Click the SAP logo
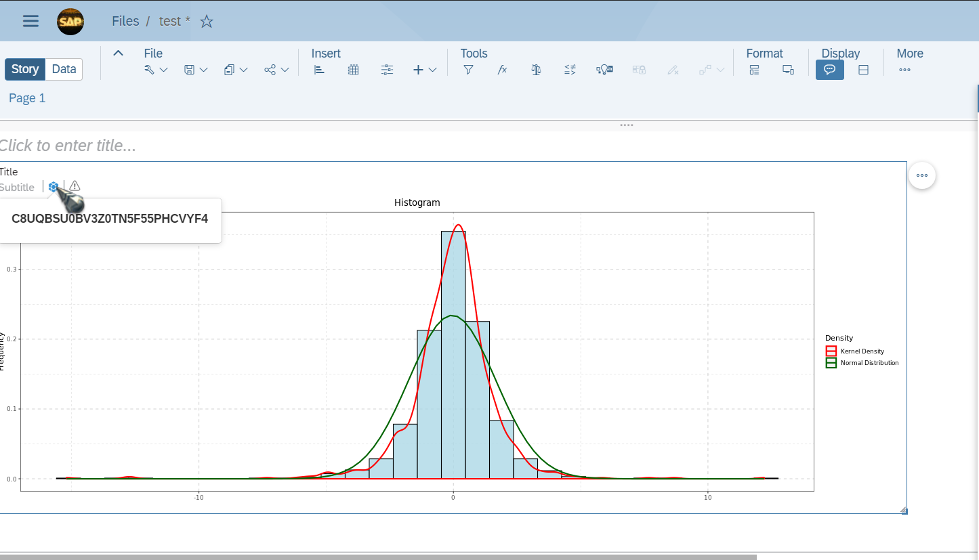Image resolution: width=979 pixels, height=560 pixels. click(x=70, y=22)
